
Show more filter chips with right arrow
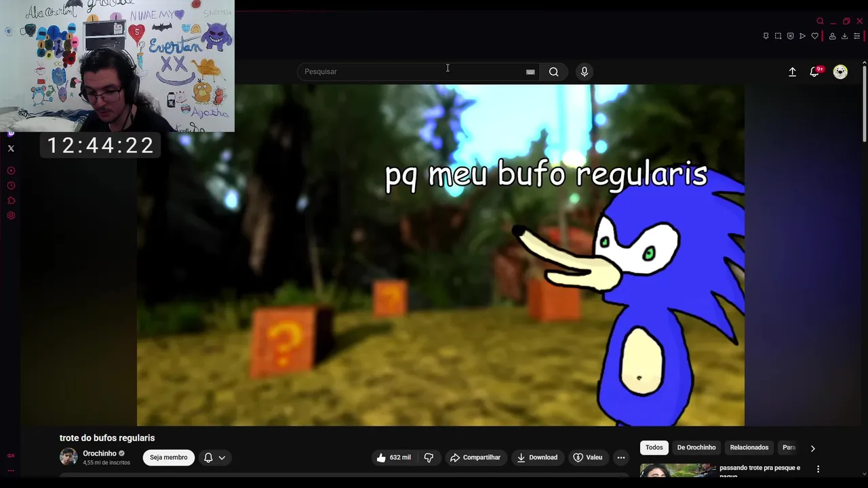812,448
